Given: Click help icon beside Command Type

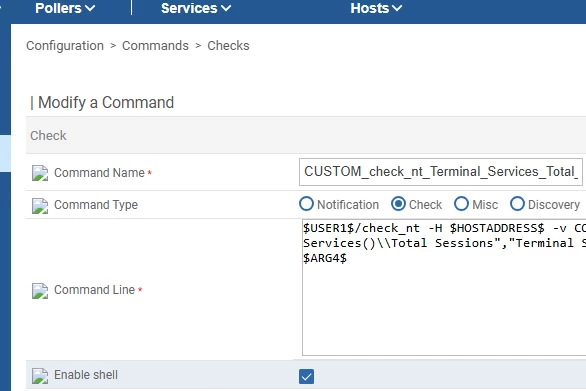Looking at the screenshot, I should [x=40, y=206].
